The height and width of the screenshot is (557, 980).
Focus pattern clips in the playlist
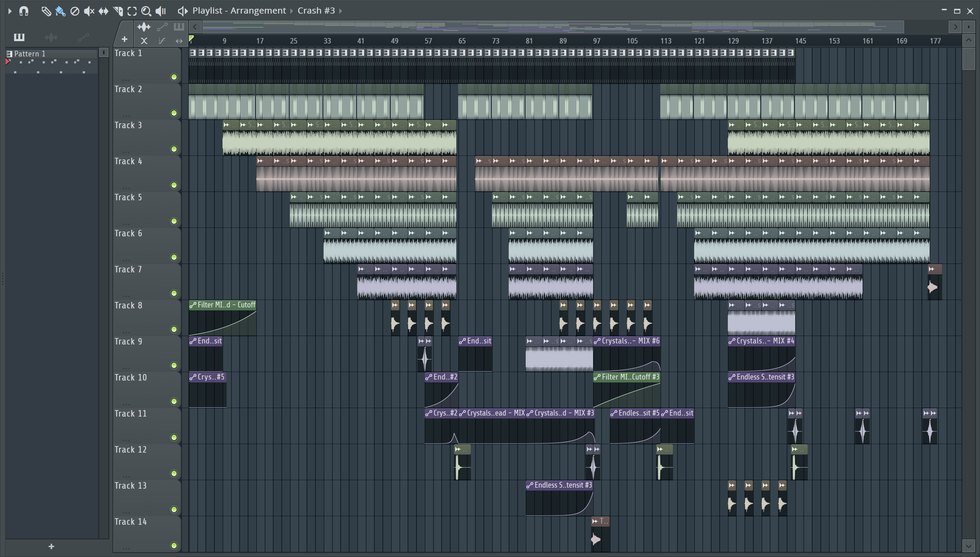[179, 27]
